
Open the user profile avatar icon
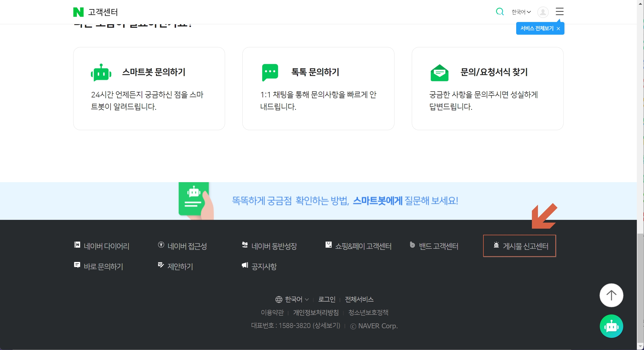543,12
